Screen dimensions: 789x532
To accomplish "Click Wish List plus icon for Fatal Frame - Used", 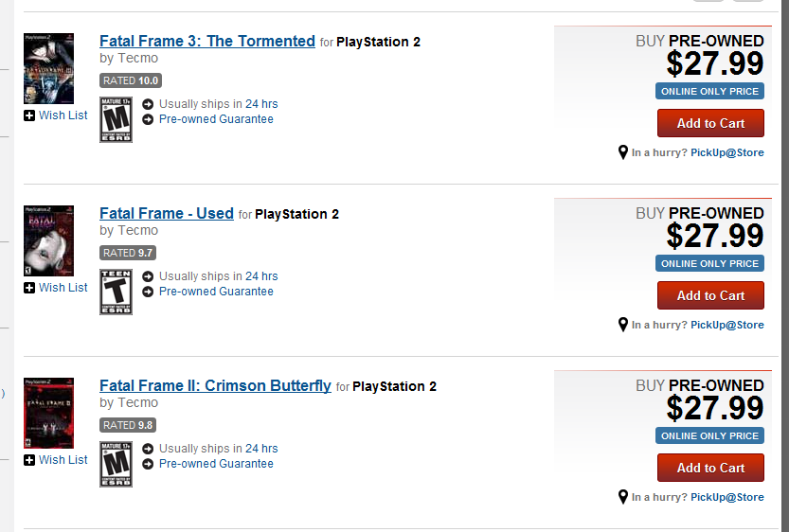I will [29, 288].
